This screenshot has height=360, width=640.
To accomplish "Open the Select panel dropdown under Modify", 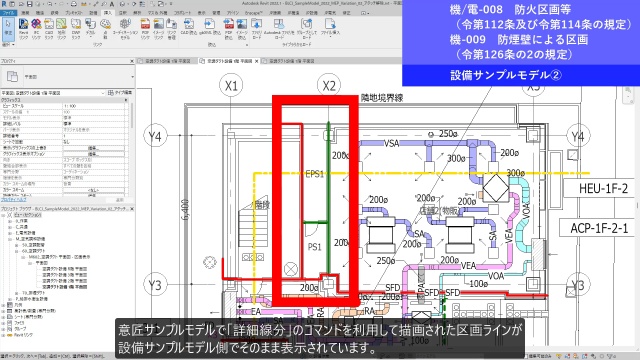I will (8, 44).
